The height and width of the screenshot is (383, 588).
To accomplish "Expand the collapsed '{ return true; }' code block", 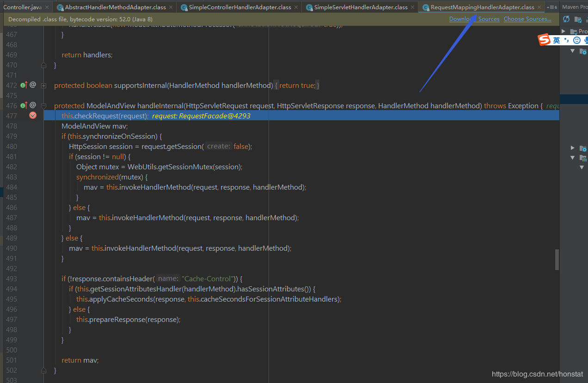I will (296, 86).
